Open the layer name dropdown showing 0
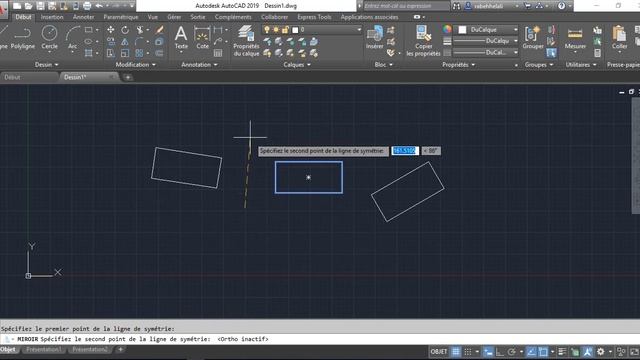The width and height of the screenshot is (640, 360). (x=312, y=30)
